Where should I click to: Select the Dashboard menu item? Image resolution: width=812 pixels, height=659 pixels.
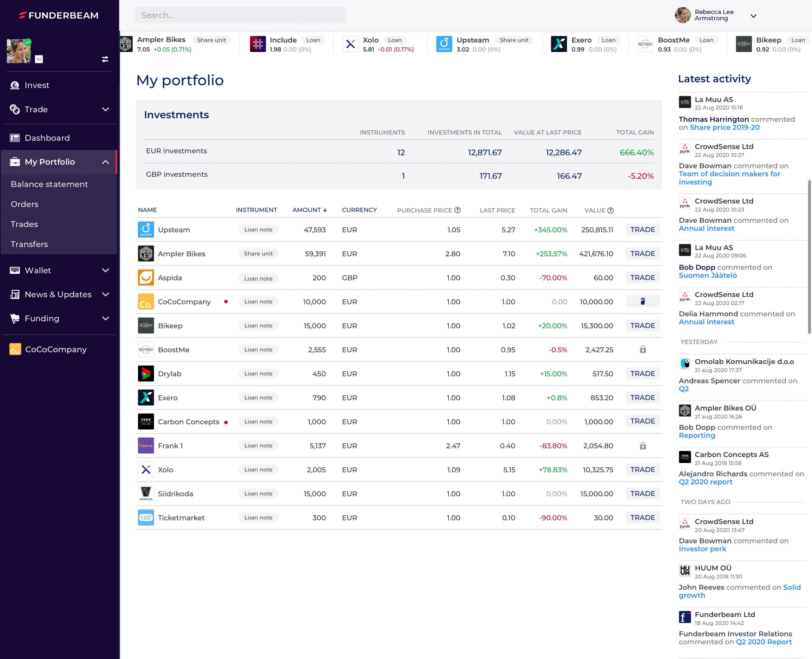coord(46,138)
